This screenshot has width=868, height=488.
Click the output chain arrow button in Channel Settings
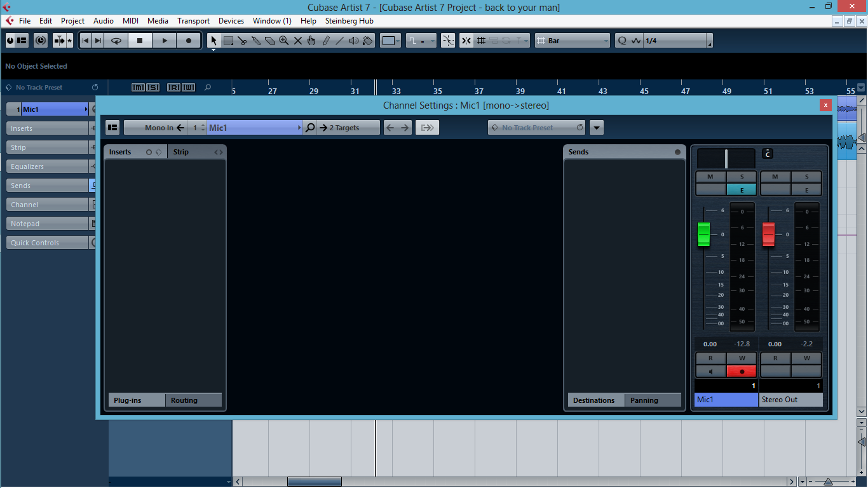(428, 128)
